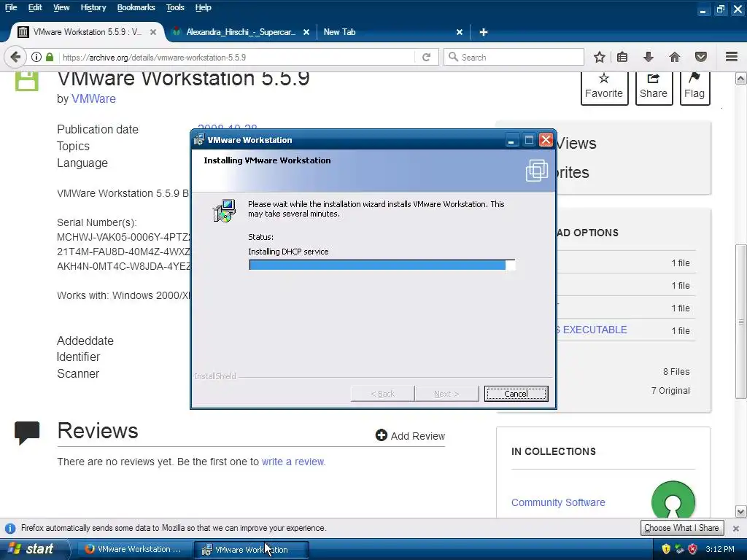Click the Add Review plus icon
The image size is (747, 560).
pos(381,435)
